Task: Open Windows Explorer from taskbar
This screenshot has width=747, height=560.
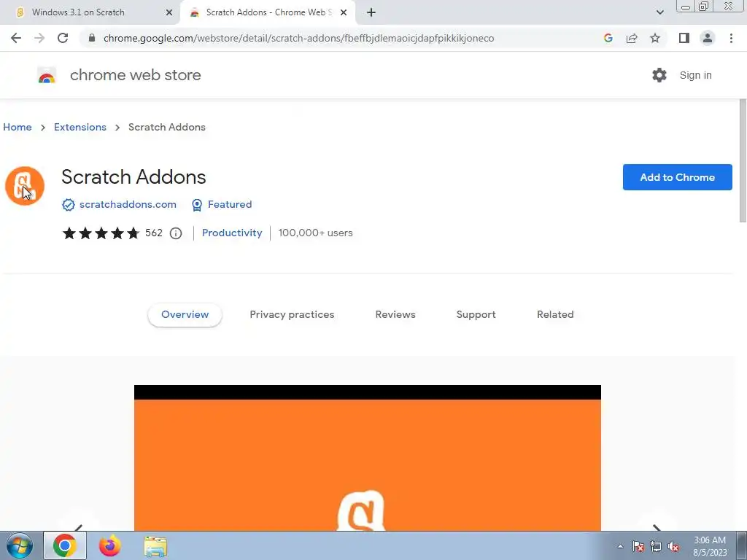Action: tap(155, 546)
